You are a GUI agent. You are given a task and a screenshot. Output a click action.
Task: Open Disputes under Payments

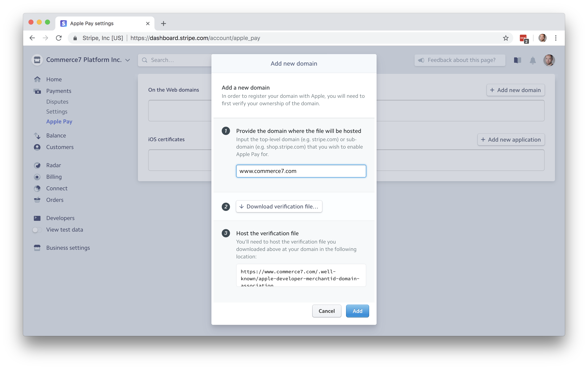point(57,102)
